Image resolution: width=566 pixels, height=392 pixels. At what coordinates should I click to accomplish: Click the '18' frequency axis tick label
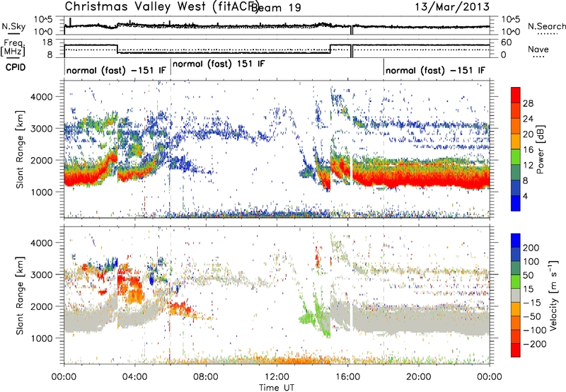tap(47, 42)
